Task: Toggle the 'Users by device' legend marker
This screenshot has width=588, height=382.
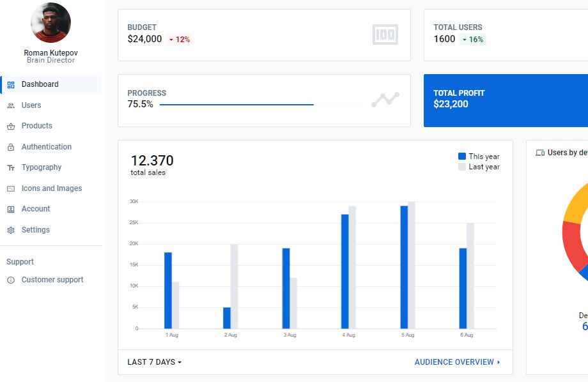Action: click(539, 151)
